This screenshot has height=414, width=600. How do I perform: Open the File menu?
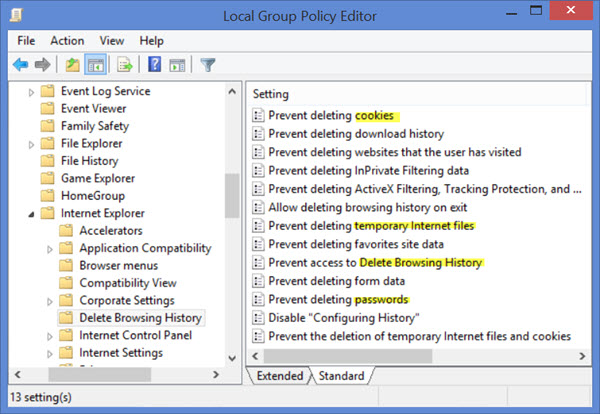[x=26, y=41]
